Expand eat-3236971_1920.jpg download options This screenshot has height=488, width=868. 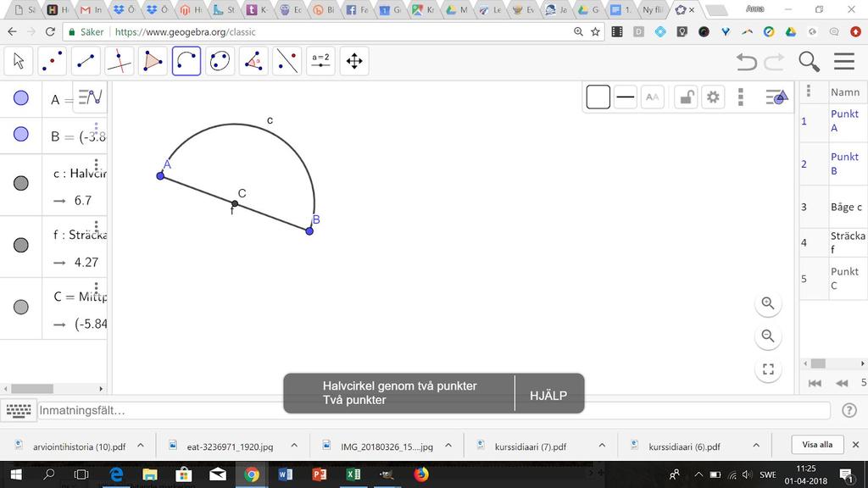click(294, 446)
